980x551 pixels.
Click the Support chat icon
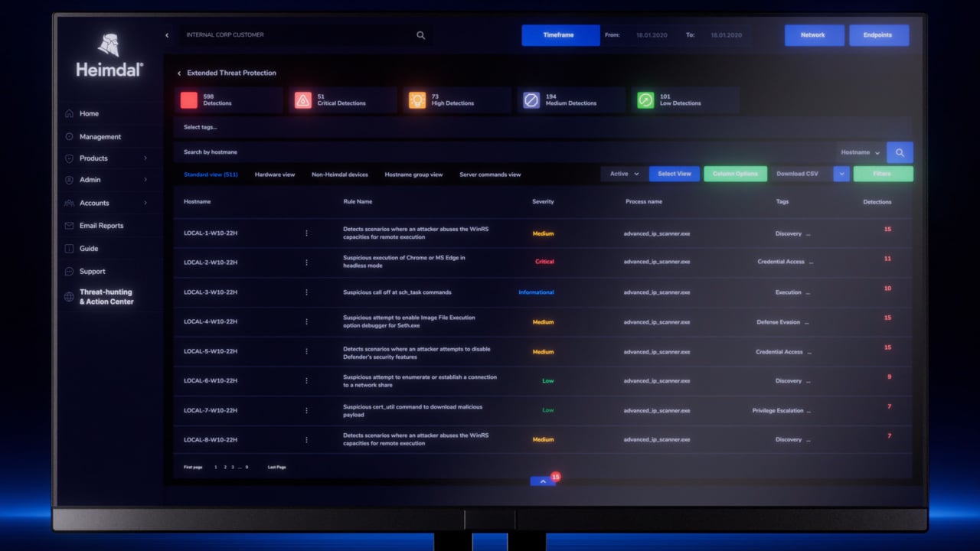click(x=69, y=272)
